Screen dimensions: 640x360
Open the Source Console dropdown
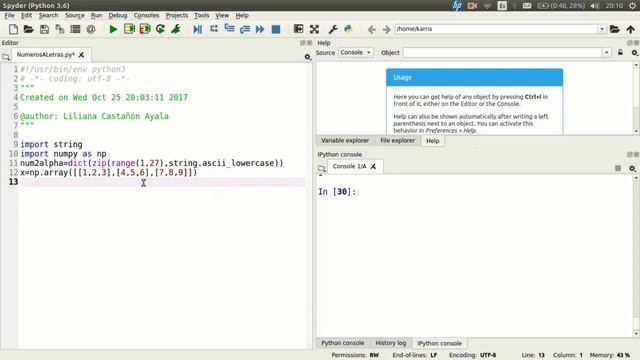coord(356,52)
